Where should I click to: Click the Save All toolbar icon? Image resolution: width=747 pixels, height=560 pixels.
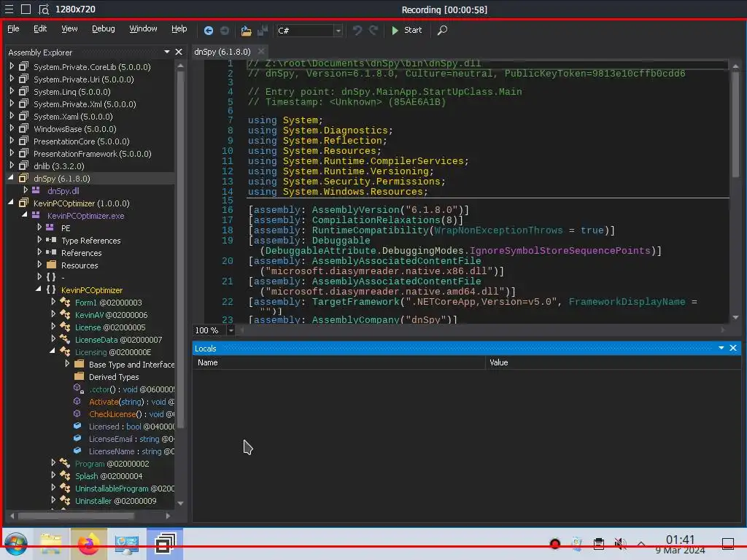(x=263, y=31)
